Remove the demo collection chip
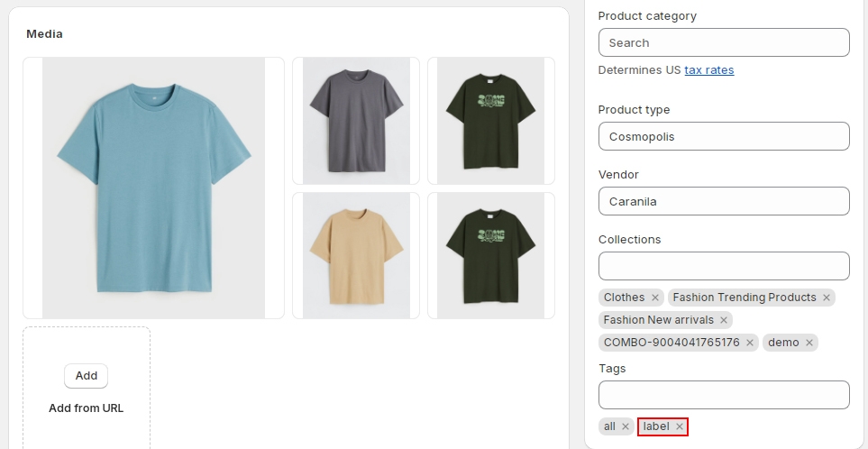This screenshot has width=868, height=449. point(809,343)
